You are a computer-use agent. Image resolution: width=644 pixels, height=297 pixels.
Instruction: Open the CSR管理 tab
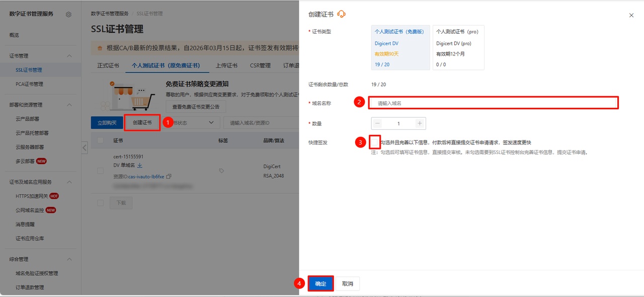tap(260, 65)
